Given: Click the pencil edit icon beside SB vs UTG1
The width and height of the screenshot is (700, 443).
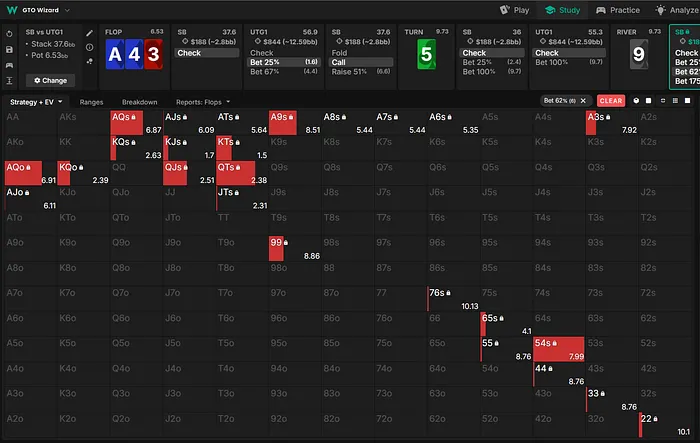Looking at the screenshot, I should coord(90,33).
